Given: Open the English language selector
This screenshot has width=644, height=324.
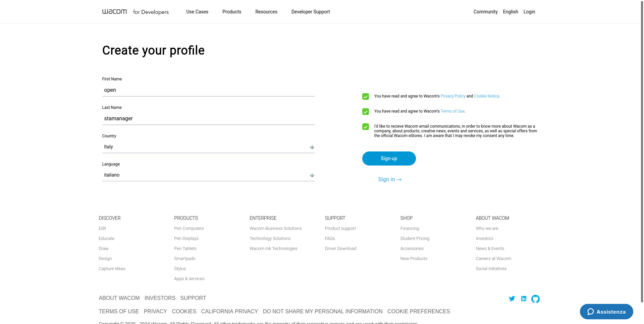Looking at the screenshot, I should point(510,12).
